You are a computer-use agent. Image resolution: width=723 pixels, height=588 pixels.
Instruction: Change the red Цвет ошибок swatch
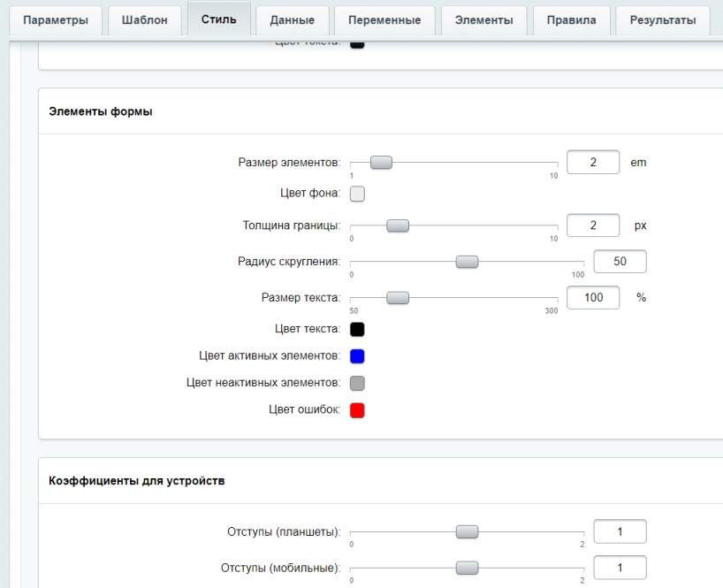[x=358, y=409]
